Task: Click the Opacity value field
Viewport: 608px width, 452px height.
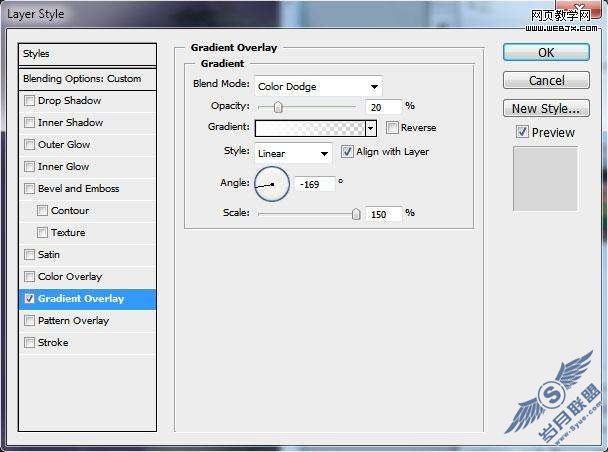Action: tap(383, 107)
